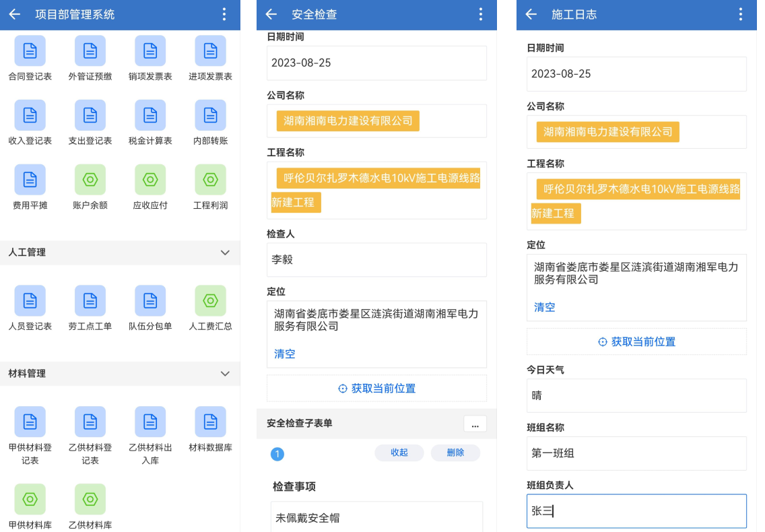Collapse the 人工管理 section
The image size is (765, 532).
click(x=226, y=253)
